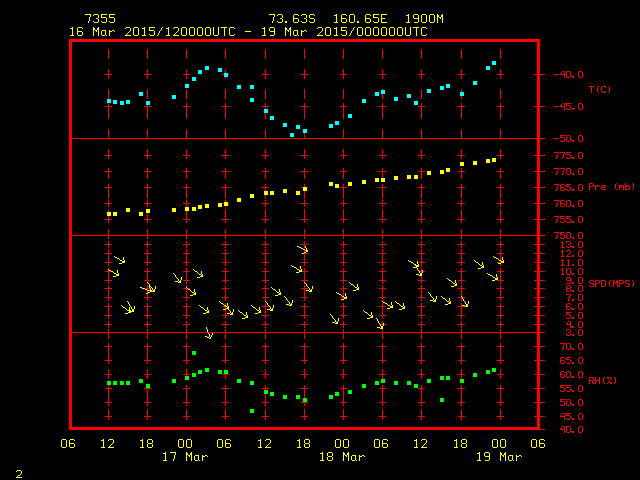Click the 5.0 wind speed tick value
Viewport: 640px width, 480px height.
pos(574,316)
